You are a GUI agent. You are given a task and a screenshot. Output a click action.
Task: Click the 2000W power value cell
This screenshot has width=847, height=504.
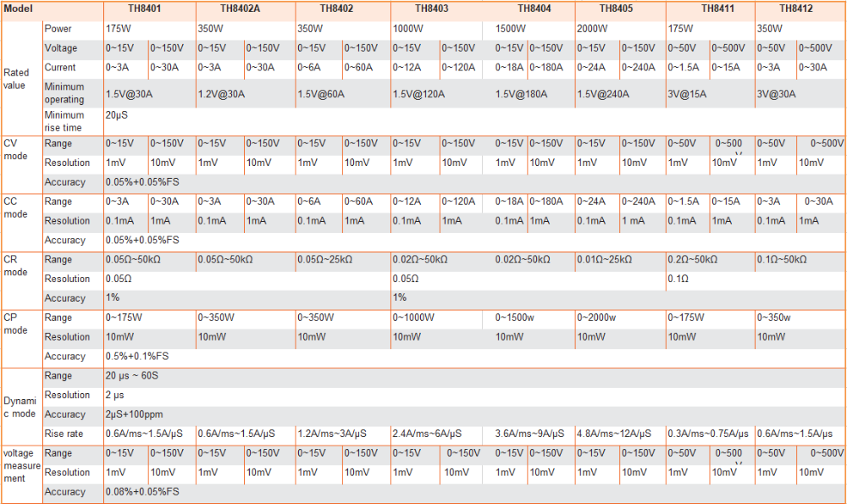pos(593,29)
